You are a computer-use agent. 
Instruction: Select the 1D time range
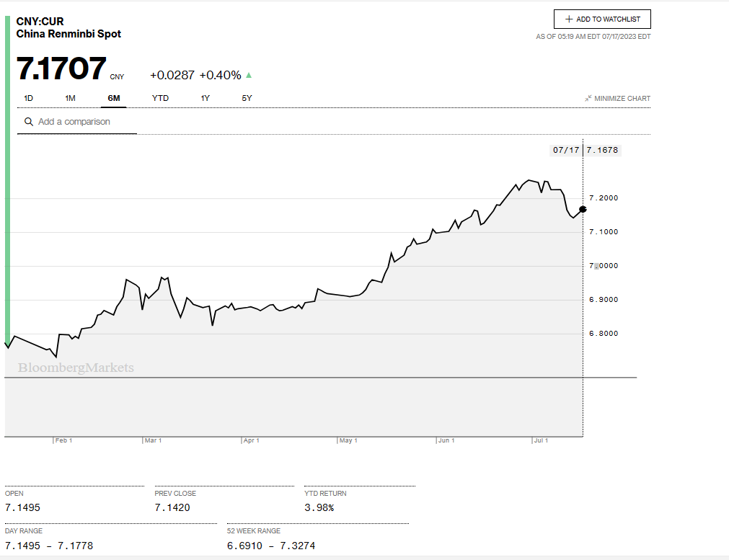[29, 98]
